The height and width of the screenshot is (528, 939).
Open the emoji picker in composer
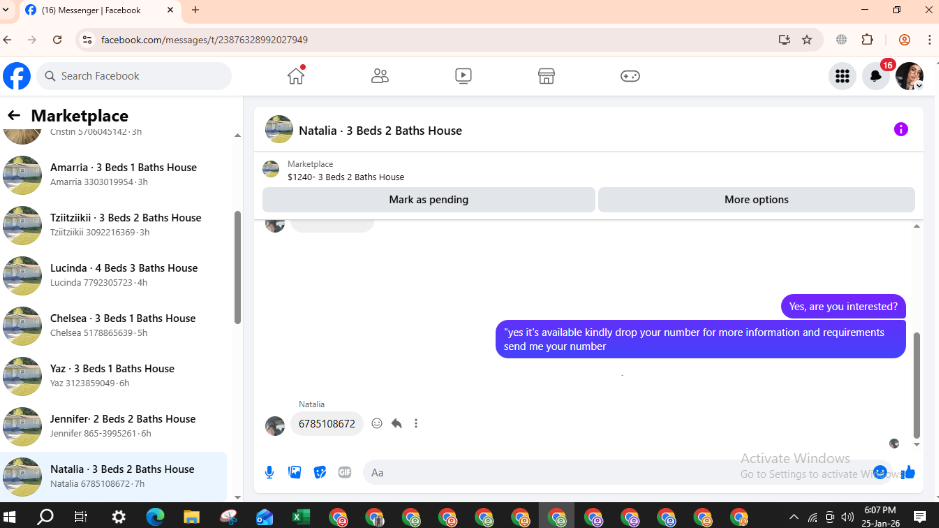[880, 472]
